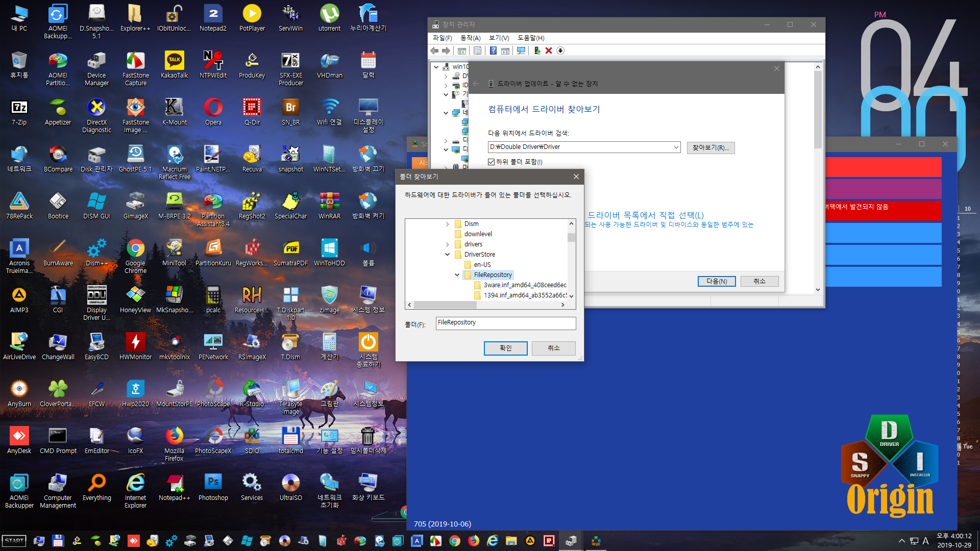The image size is (980, 551).
Task: Launch the AnyDesk desktop shortcut
Action: pos(19,441)
